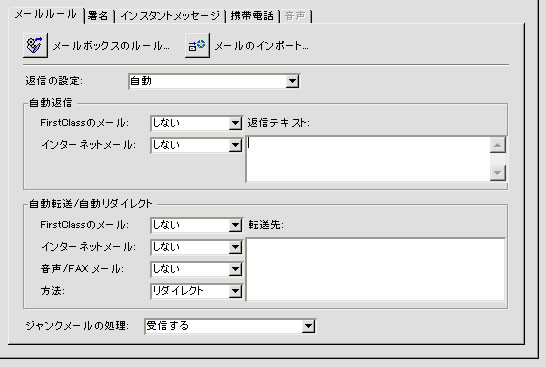The image size is (546, 367).
Task: Click the 返信テキスト scroll up arrow
Action: 498,145
